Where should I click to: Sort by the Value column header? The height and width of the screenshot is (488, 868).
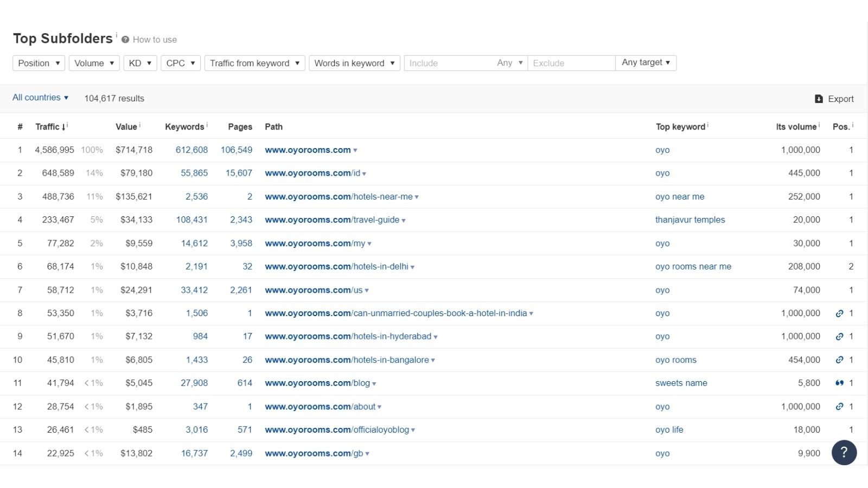pyautogui.click(x=126, y=126)
